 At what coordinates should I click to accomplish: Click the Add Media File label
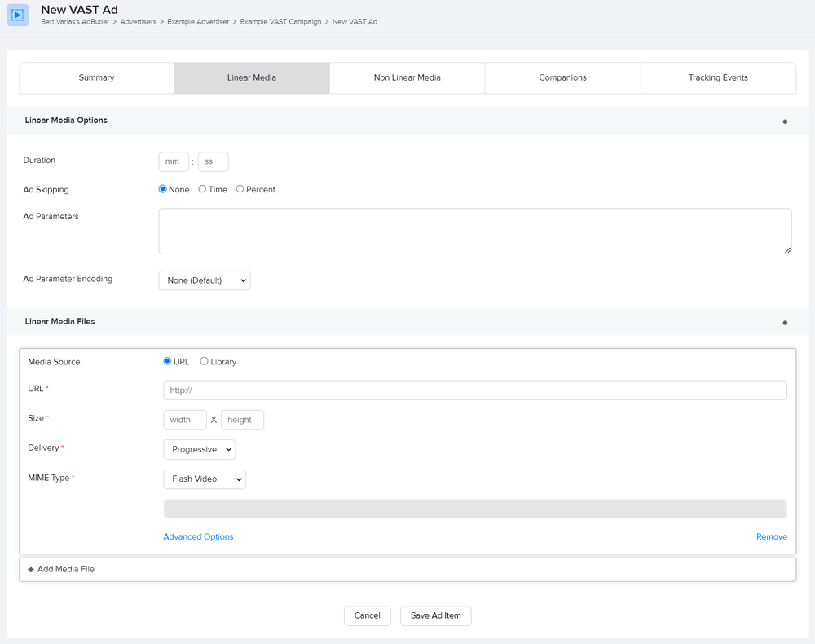(66, 569)
